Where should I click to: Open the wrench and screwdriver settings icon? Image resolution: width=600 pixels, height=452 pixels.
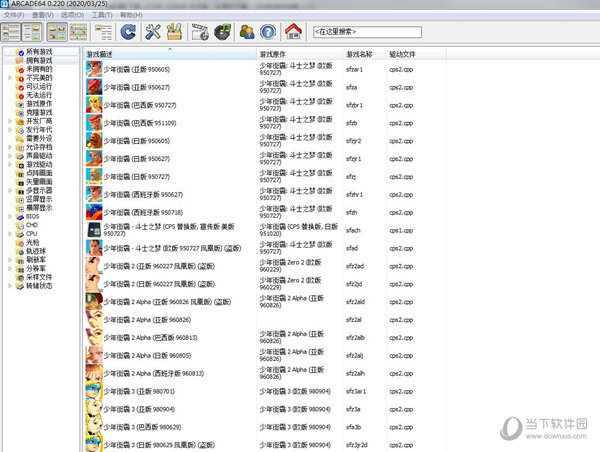153,32
